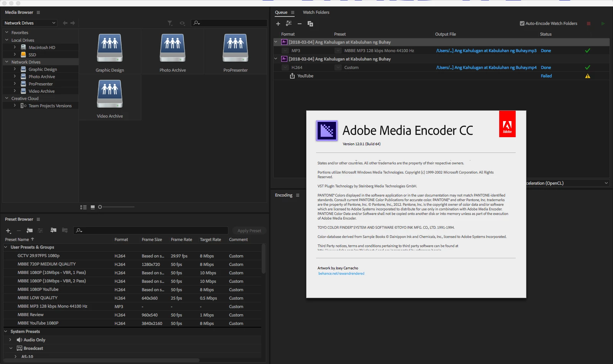The width and height of the screenshot is (613, 364).
Task: Switch to the Watch Folders tab
Action: (316, 13)
